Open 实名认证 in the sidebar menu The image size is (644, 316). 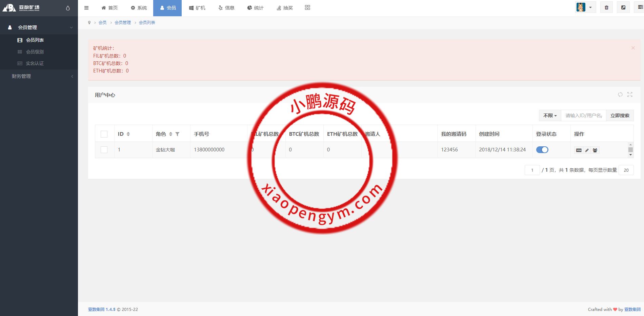point(35,63)
